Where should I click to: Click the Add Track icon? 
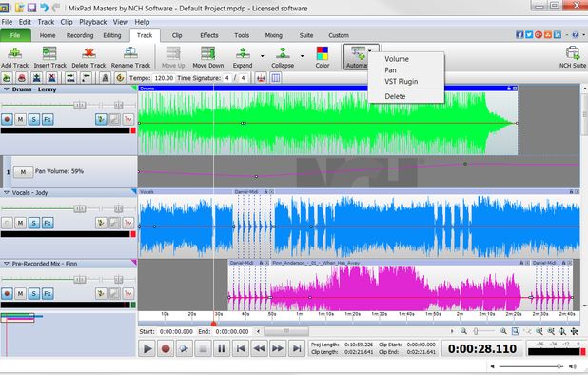pyautogui.click(x=14, y=53)
